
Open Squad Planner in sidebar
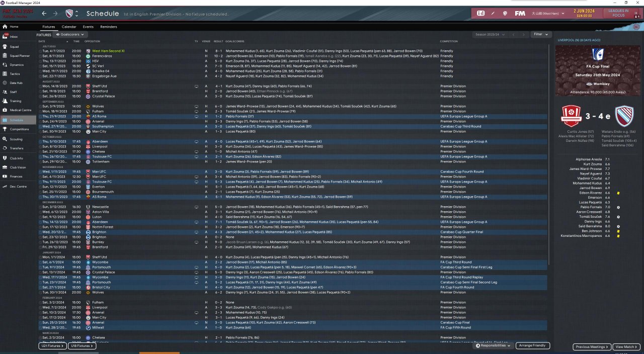click(x=18, y=56)
